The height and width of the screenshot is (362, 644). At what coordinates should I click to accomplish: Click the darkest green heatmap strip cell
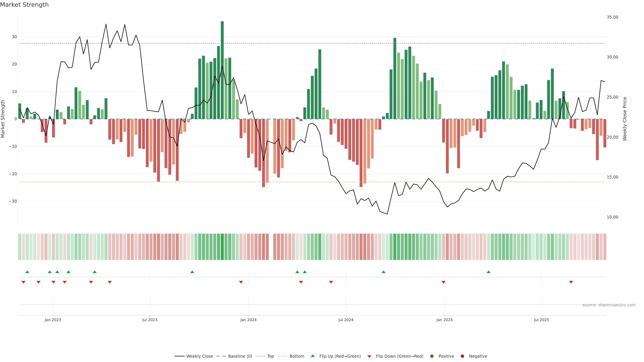(222, 247)
